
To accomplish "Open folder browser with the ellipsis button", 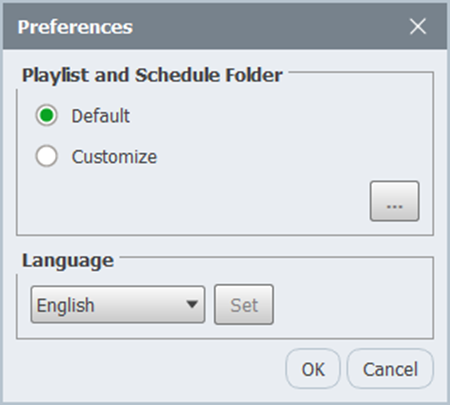I will (x=394, y=201).
